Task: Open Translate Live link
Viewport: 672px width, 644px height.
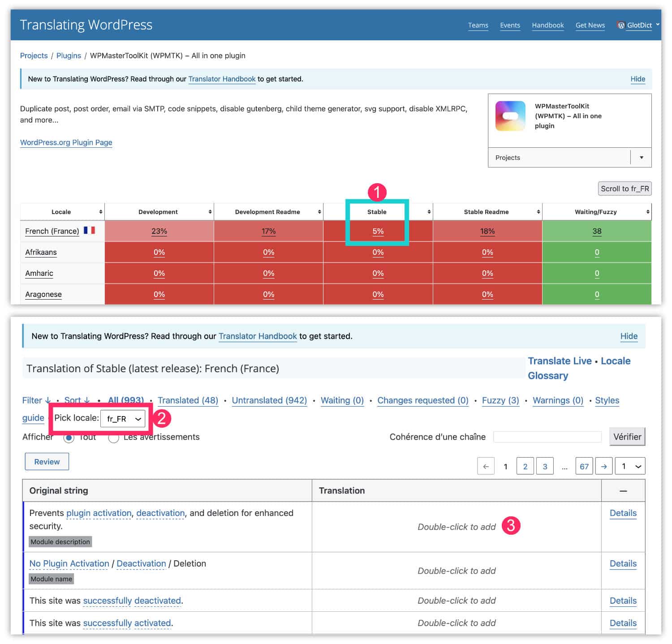Action: point(560,361)
